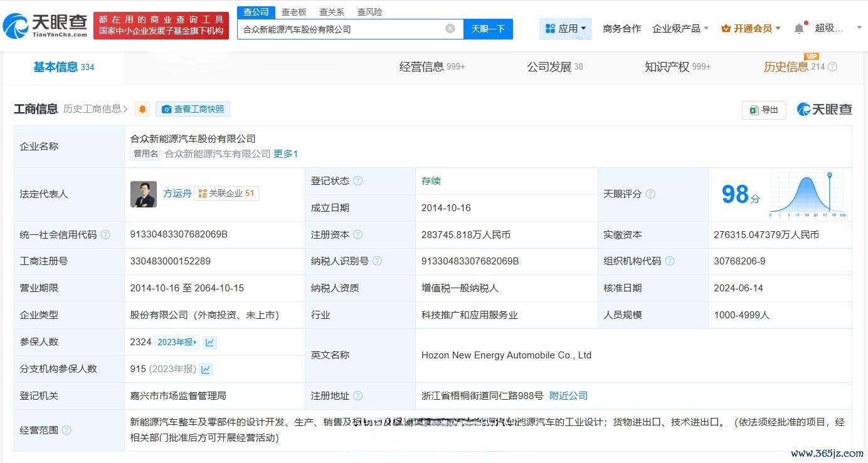Click the registration authority 嘉兴市市场监督管理局
The height and width of the screenshot is (463, 868).
pyautogui.click(x=178, y=396)
